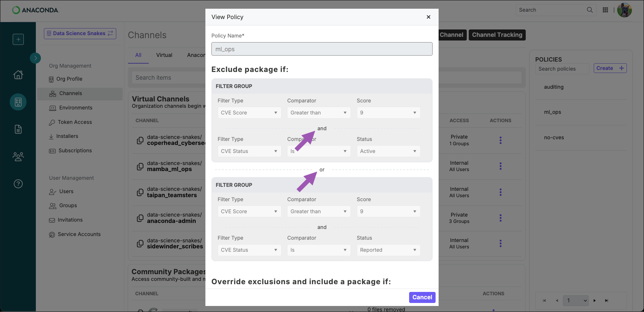Screen dimensions: 644x312
Task: Click the Channel Tracking button
Action: pos(497,35)
